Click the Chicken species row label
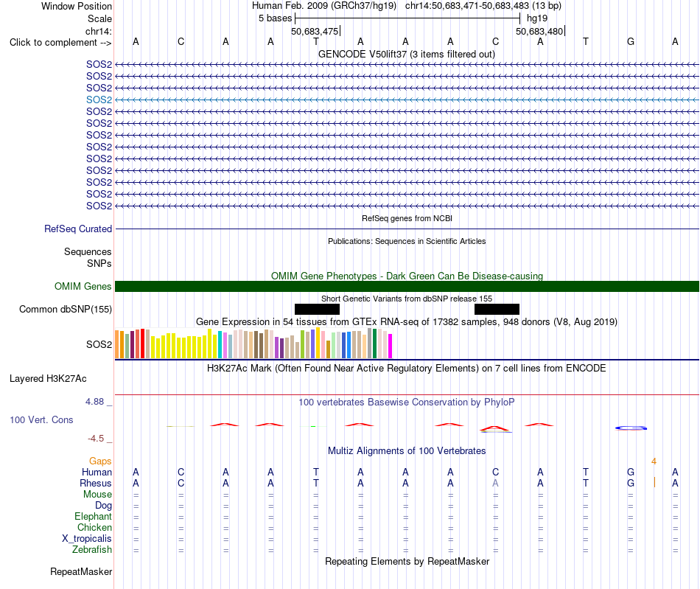Viewport: 700px width, 589px height. tap(94, 527)
